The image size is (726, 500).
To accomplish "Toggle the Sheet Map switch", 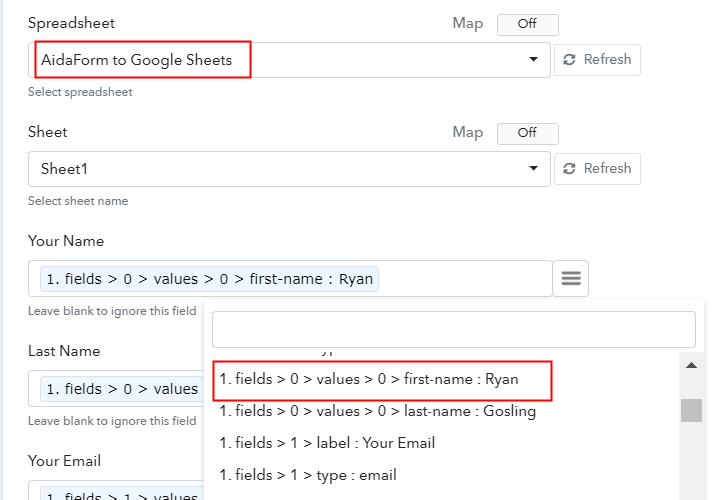I will coord(527,133).
